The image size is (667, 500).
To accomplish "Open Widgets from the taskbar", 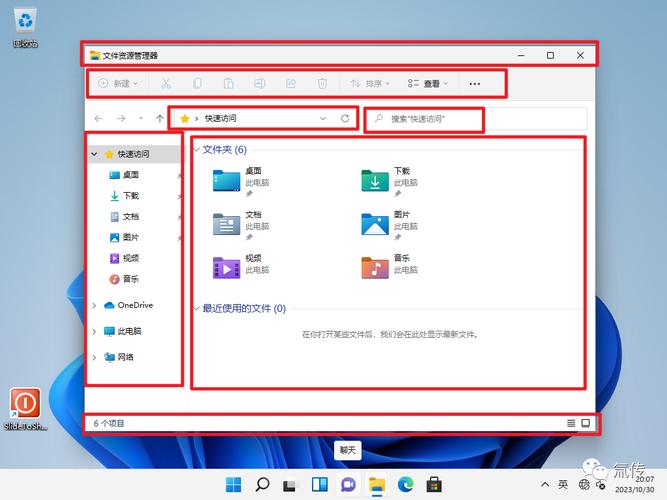I will click(319, 485).
